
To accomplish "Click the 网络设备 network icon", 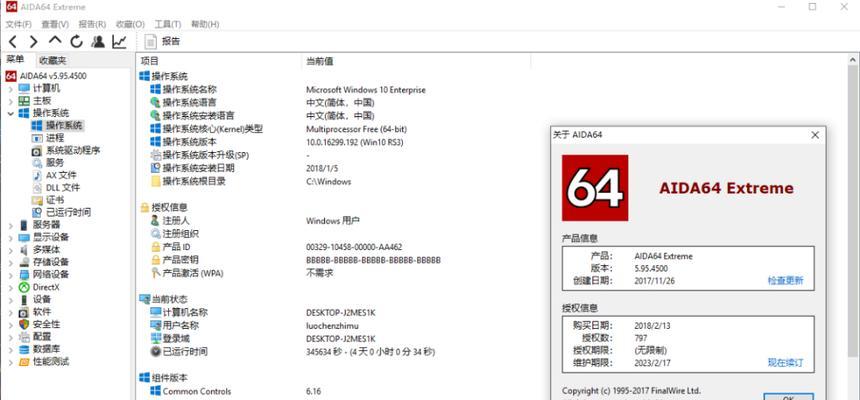I will [x=24, y=274].
